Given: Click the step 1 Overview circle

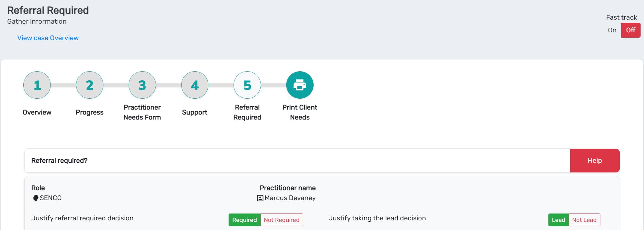Looking at the screenshot, I should pyautogui.click(x=37, y=85).
